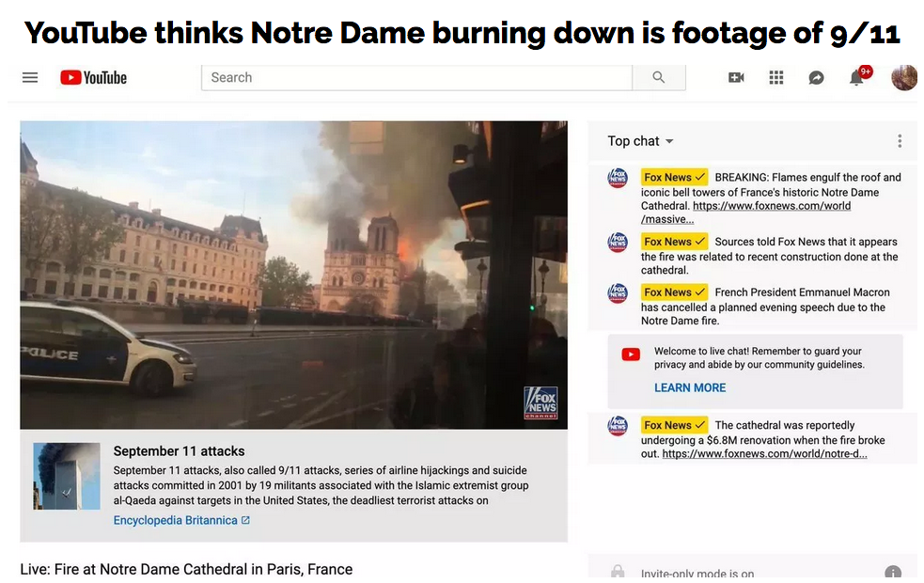Open the foxnews.com/world/notre-d link
The height and width of the screenshot is (583, 924).
[764, 454]
